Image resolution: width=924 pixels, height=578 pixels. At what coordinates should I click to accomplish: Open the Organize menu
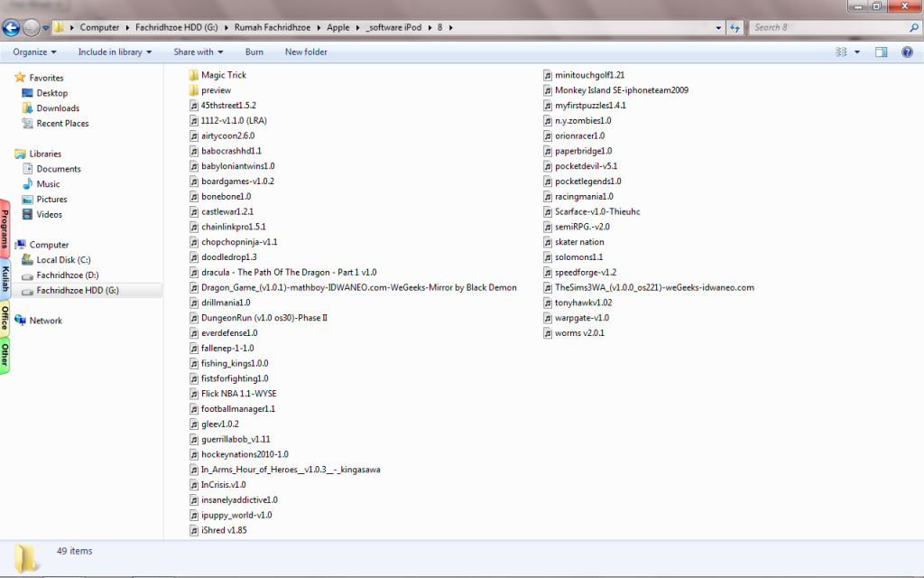click(x=35, y=51)
